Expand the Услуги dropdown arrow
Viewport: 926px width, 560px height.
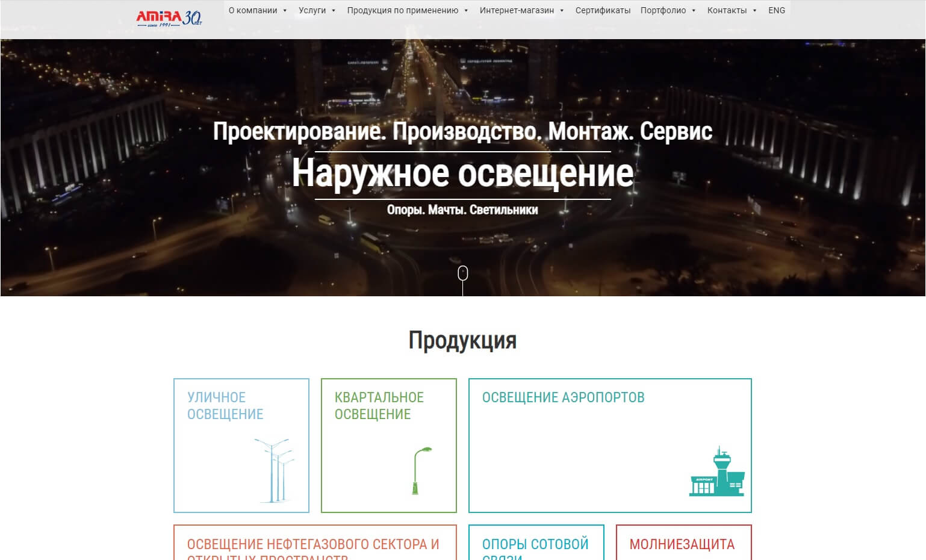point(334,11)
